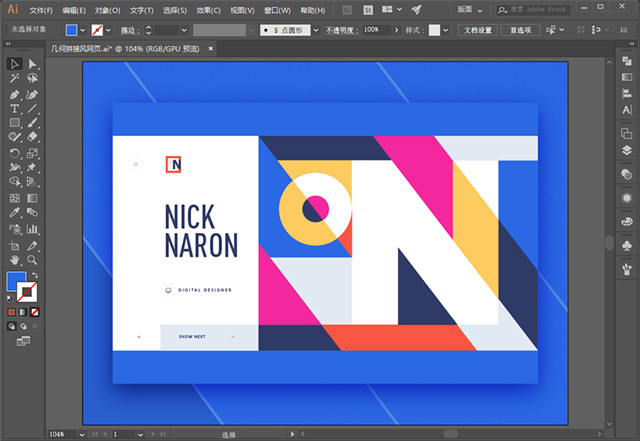The image size is (640, 441).
Task: Select the Rectangle shape tool
Action: pyautogui.click(x=15, y=123)
